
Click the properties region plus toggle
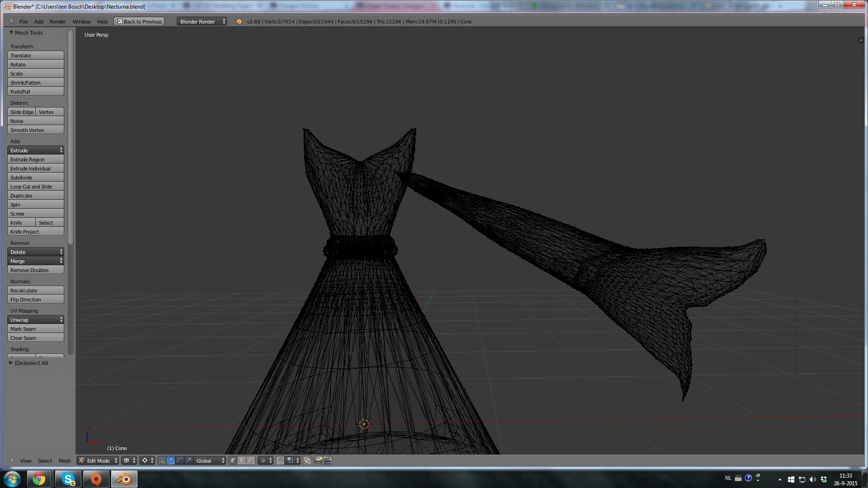861,40
